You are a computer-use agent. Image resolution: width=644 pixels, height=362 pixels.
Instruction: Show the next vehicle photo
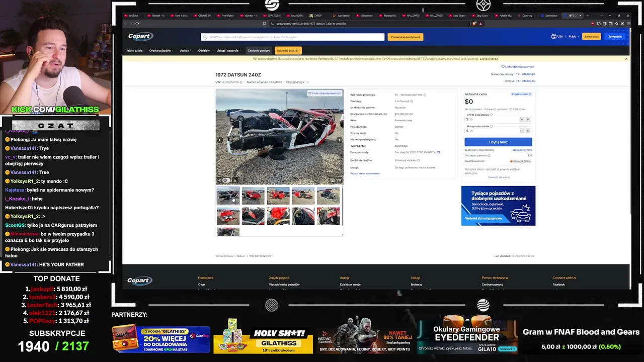[339, 140]
